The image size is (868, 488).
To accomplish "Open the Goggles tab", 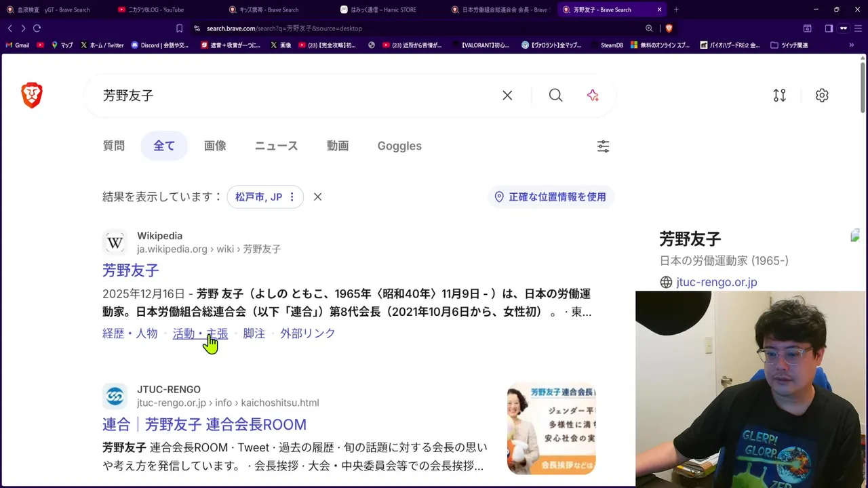I will (x=399, y=146).
